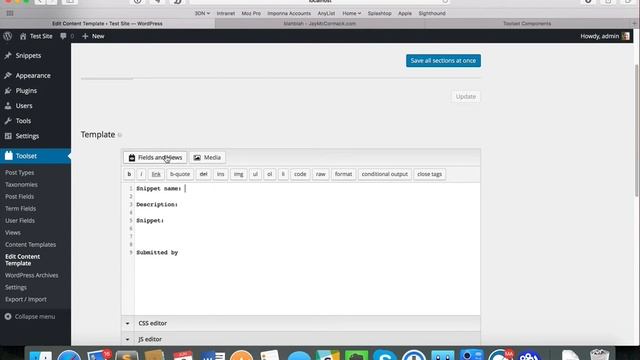This screenshot has width=640, height=360.
Task: Insert conditional output
Action: [384, 174]
